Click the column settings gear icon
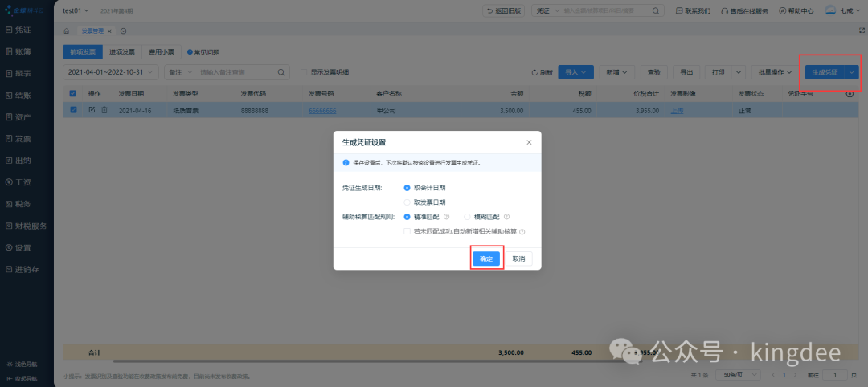 point(850,94)
